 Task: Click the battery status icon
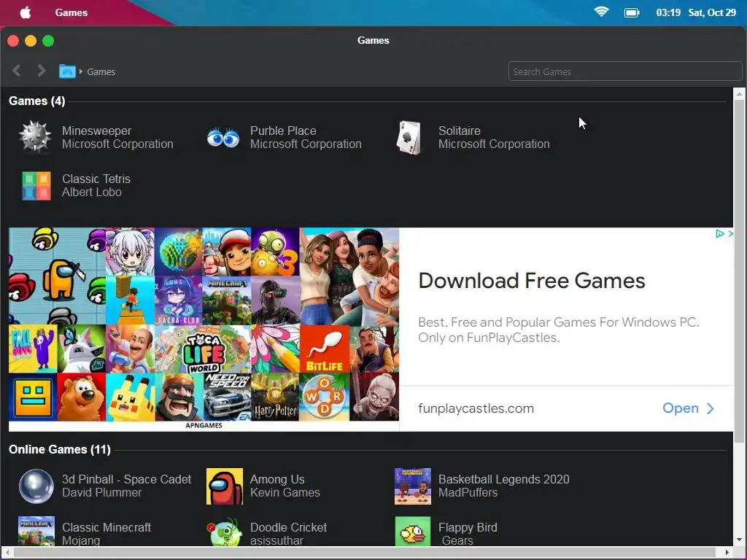632,12
